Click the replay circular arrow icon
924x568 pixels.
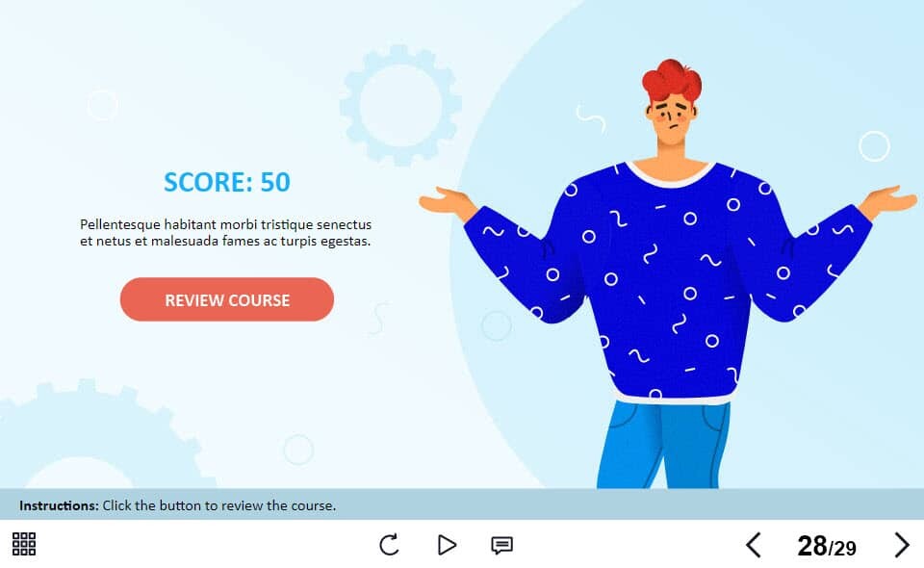(389, 545)
